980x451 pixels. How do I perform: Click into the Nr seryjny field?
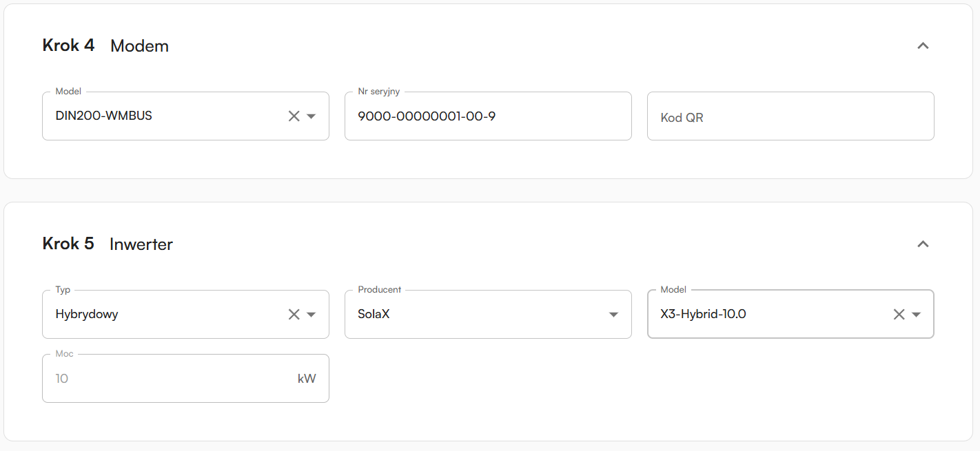coord(488,116)
